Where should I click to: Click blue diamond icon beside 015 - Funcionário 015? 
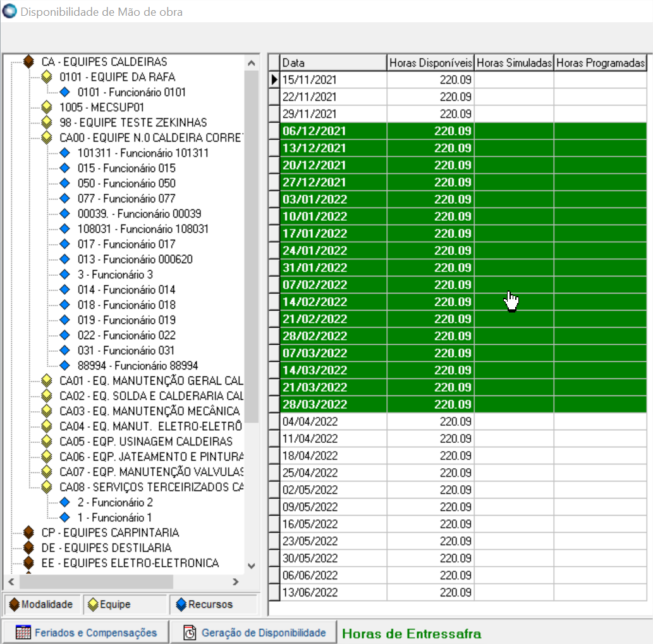64,168
